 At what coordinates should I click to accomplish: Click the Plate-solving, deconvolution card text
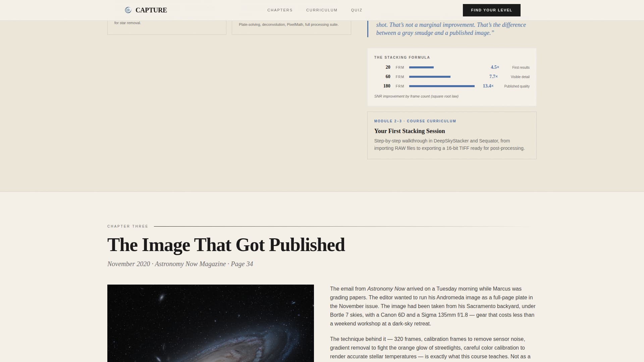tap(288, 24)
